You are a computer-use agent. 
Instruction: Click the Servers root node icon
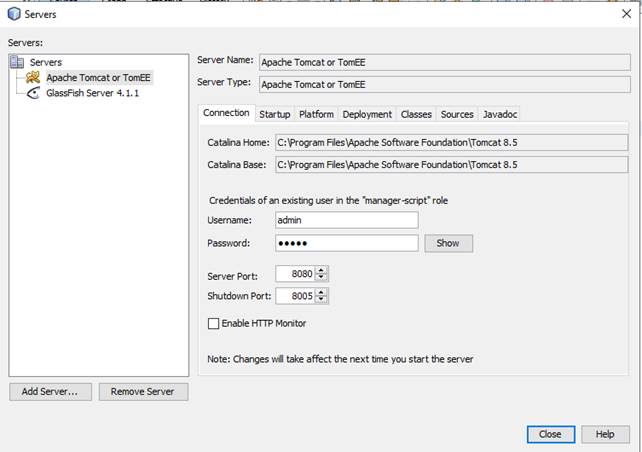[x=17, y=62]
